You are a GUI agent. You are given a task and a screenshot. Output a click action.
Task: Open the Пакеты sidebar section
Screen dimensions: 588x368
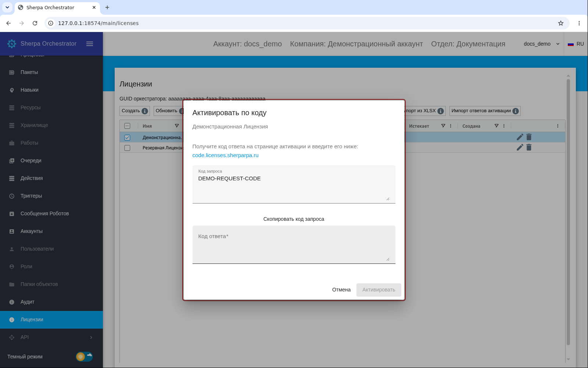tap(51, 72)
